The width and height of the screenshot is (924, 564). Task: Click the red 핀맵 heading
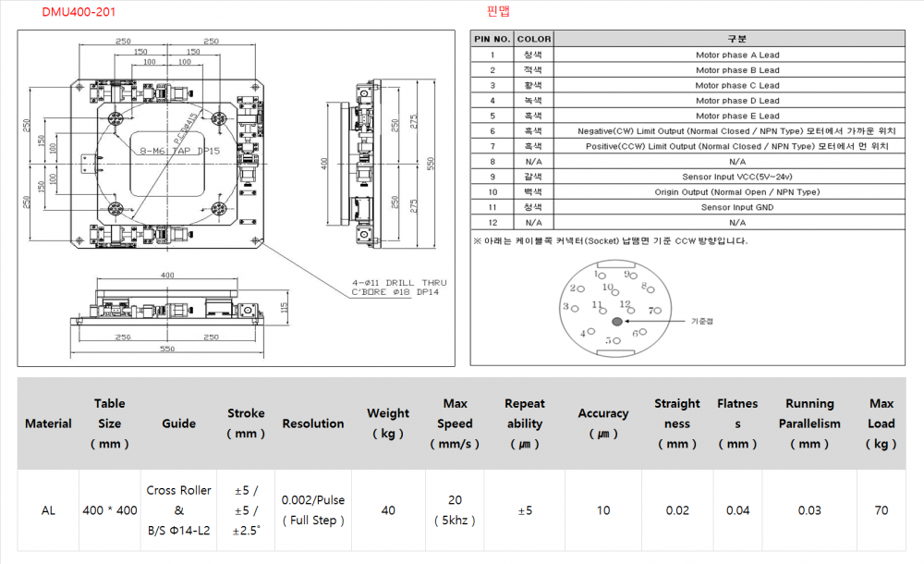[497, 12]
